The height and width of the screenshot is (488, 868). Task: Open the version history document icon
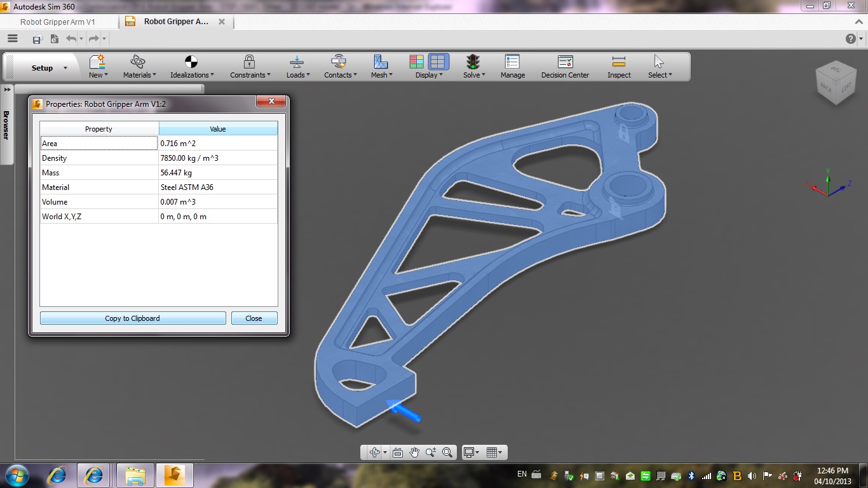coord(54,39)
